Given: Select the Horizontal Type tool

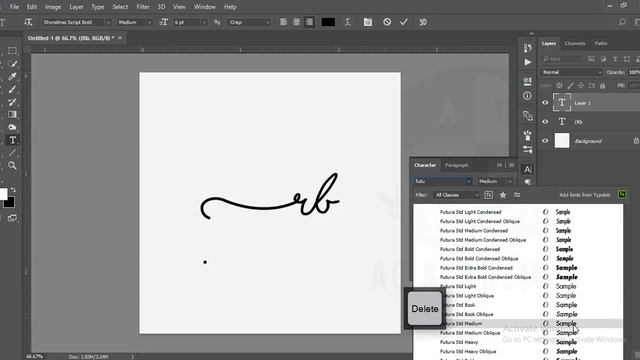Looking at the screenshot, I should click(x=12, y=140).
